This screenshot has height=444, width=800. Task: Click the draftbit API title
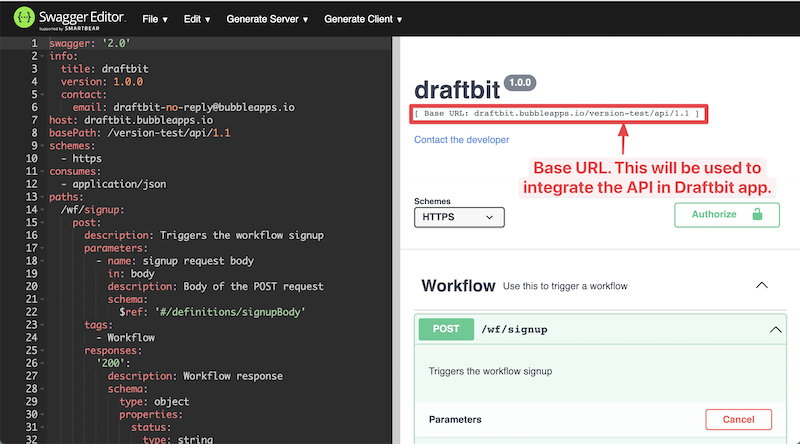coord(457,90)
